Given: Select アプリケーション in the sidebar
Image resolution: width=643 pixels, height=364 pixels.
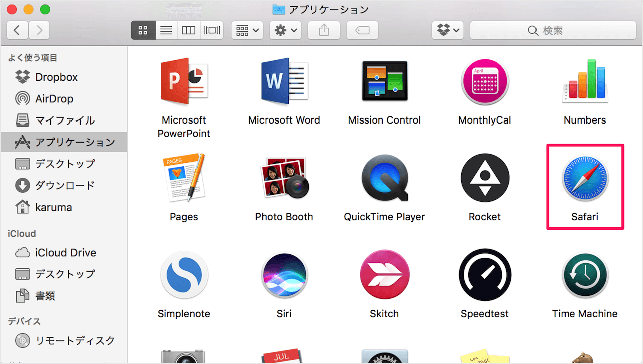Looking at the screenshot, I should 64,142.
